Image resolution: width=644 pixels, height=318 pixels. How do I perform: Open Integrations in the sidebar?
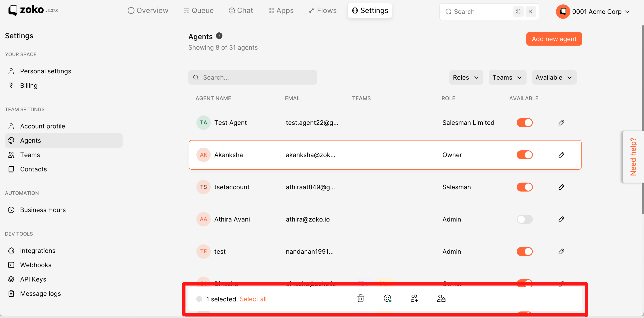point(64,251)
